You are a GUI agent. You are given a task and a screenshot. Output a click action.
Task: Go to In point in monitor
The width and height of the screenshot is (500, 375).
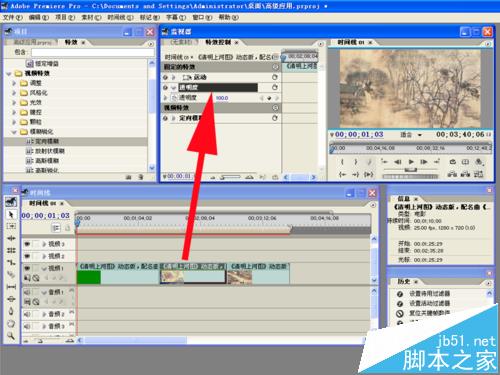pos(342,174)
